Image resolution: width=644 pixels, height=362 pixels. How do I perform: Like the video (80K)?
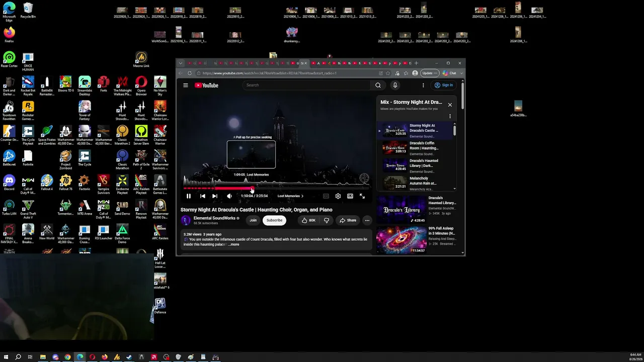[309, 220]
